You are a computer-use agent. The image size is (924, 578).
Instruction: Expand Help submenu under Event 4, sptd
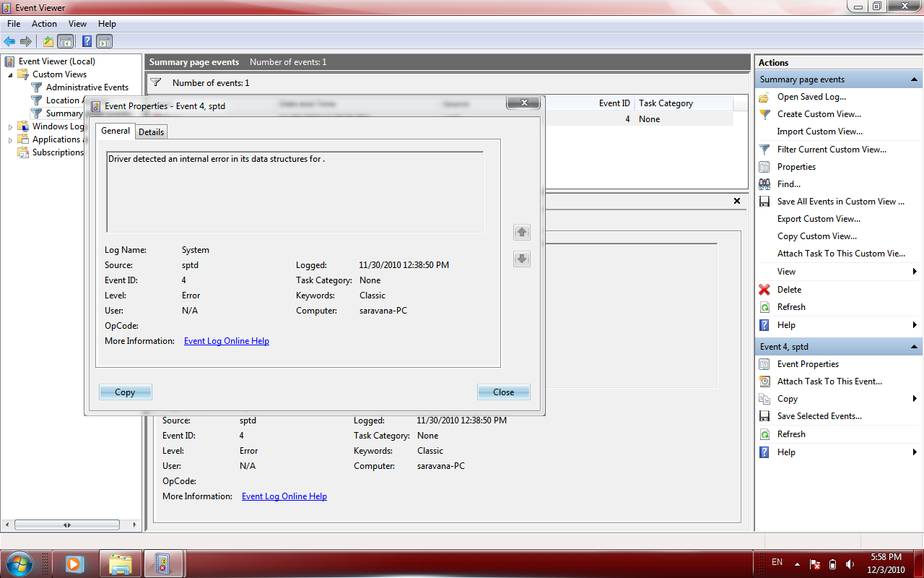pyautogui.click(x=915, y=452)
